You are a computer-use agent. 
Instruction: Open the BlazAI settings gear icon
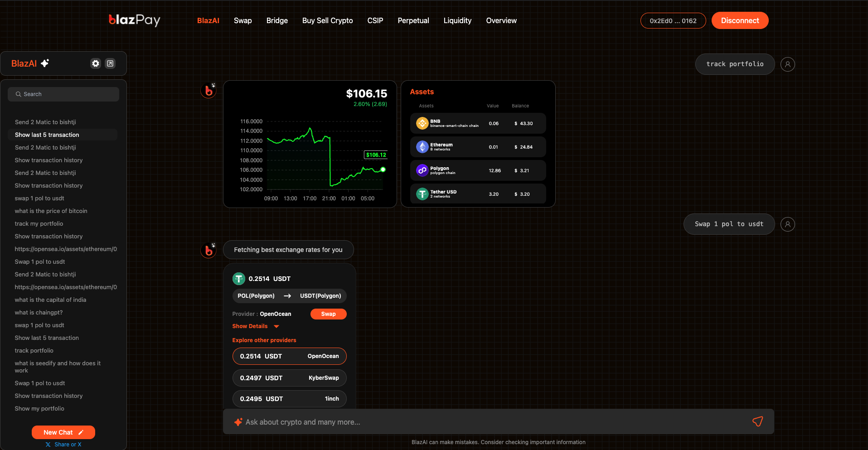(96, 63)
